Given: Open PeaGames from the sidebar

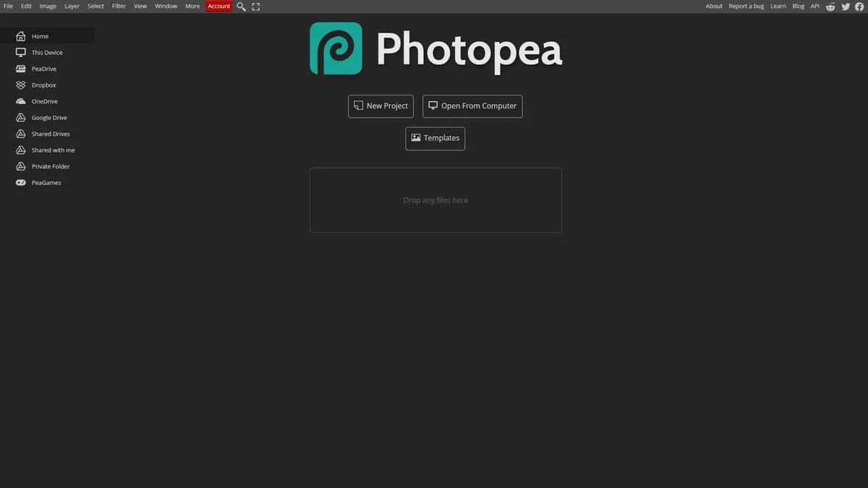Looking at the screenshot, I should [47, 183].
